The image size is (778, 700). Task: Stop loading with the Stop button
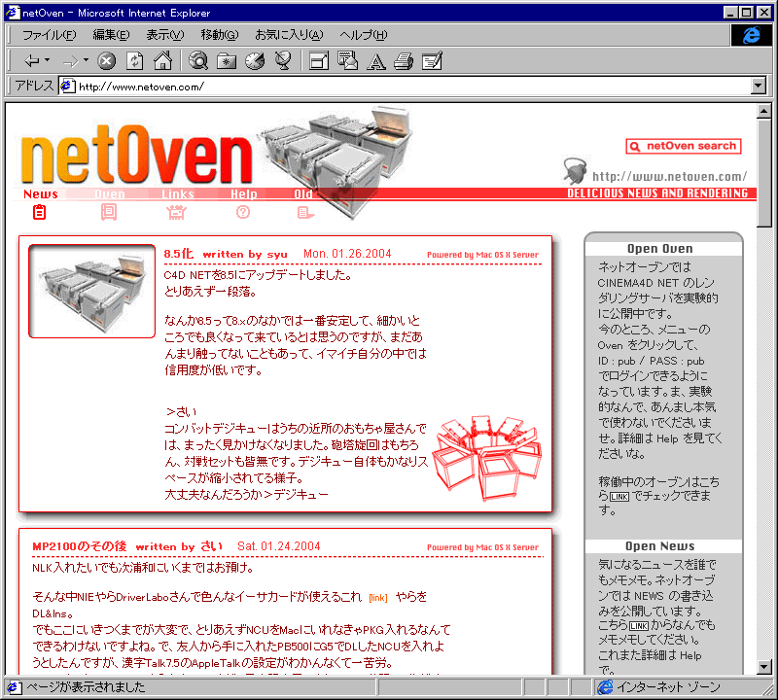[106, 61]
